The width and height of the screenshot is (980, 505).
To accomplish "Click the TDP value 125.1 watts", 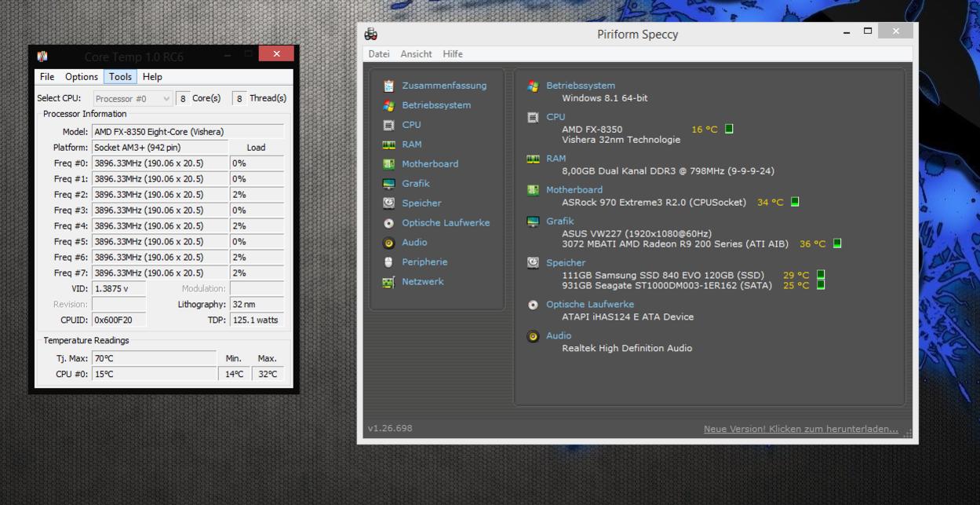I will click(257, 320).
